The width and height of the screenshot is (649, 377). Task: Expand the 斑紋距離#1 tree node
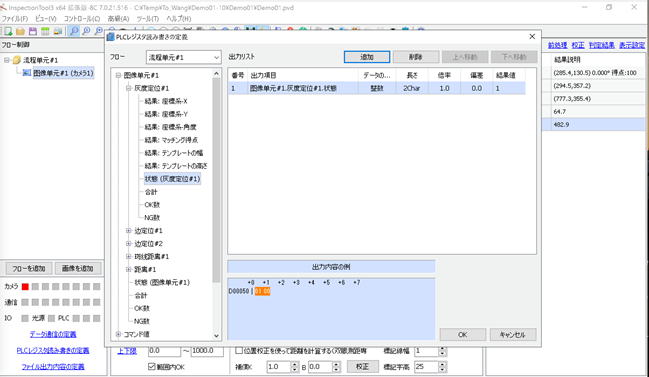click(129, 257)
